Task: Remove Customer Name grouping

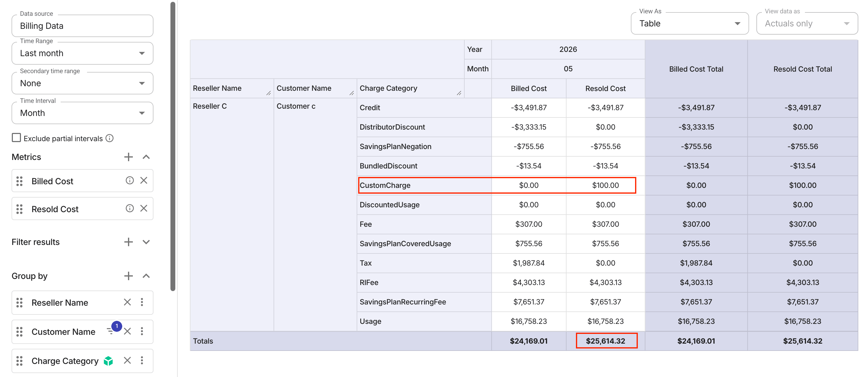Action: pos(127,331)
